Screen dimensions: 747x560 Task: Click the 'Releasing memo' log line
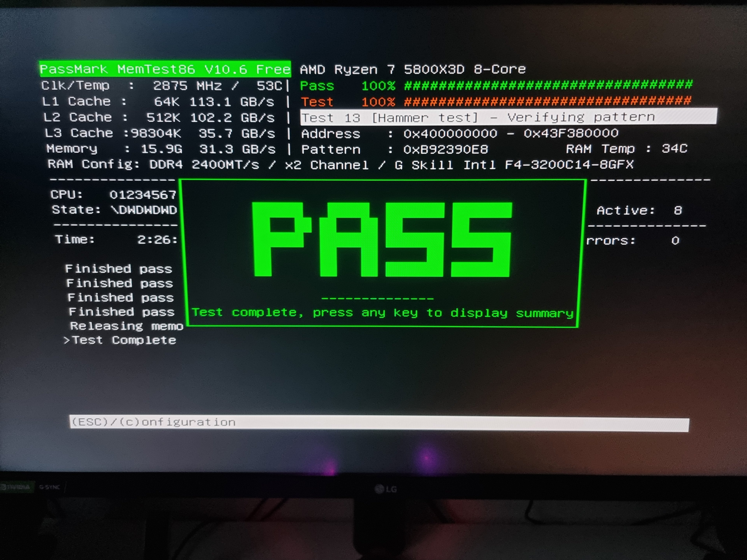click(x=126, y=326)
